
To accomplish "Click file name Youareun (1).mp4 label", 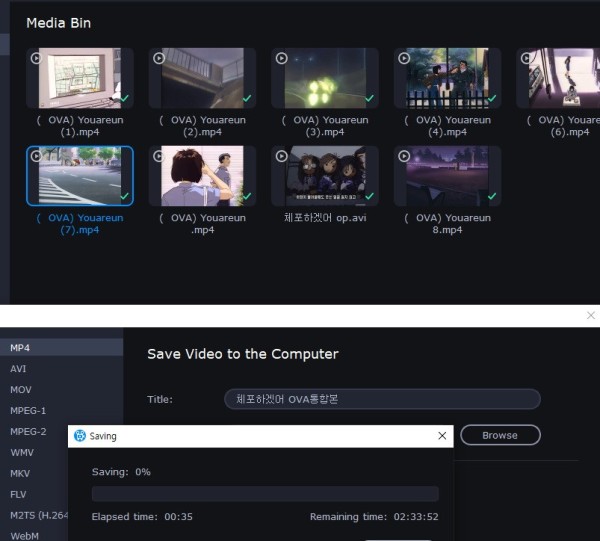I will (x=80, y=126).
